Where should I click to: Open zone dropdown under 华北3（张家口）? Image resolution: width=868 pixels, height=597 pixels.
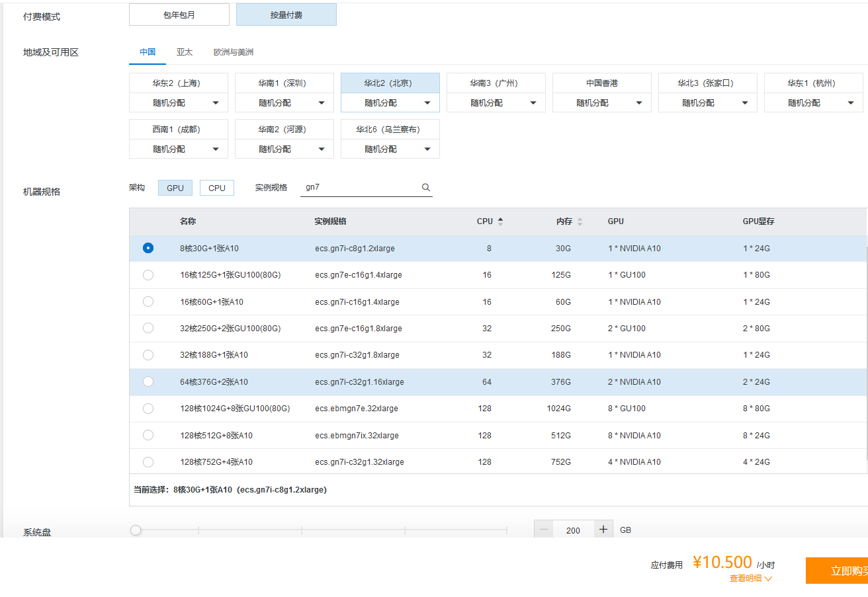tap(708, 102)
